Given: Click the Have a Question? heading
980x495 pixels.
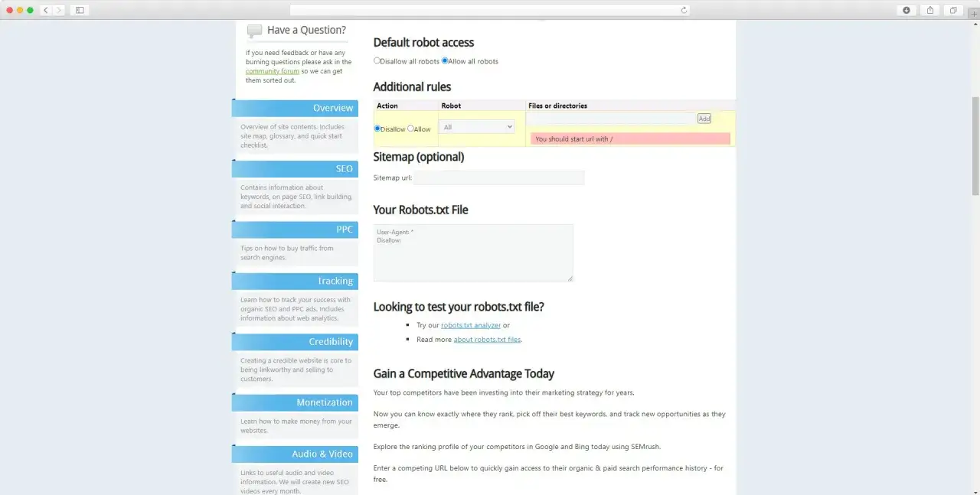Looking at the screenshot, I should [x=306, y=30].
